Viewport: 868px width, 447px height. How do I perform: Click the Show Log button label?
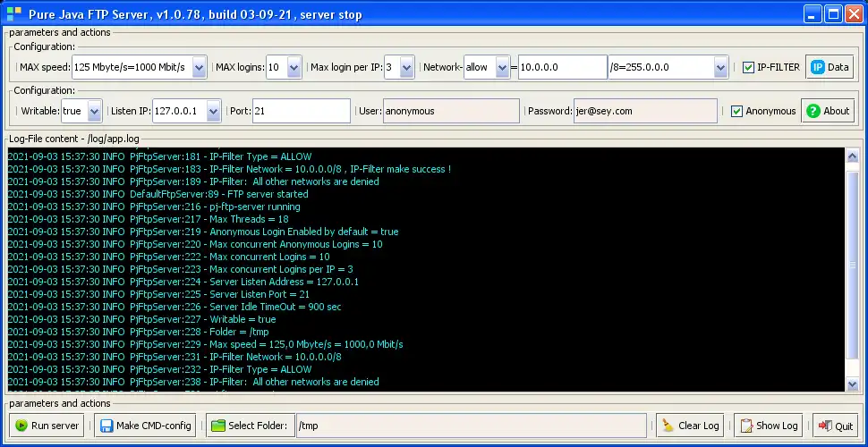pyautogui.click(x=777, y=426)
